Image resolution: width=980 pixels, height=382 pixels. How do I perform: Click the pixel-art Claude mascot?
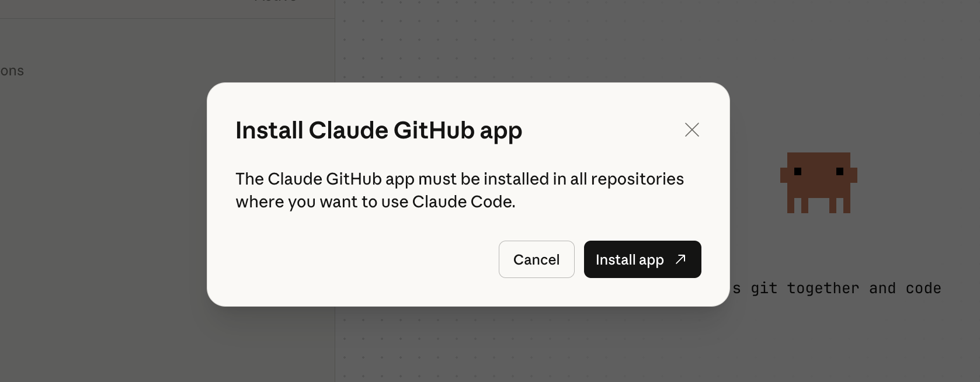[x=819, y=183]
